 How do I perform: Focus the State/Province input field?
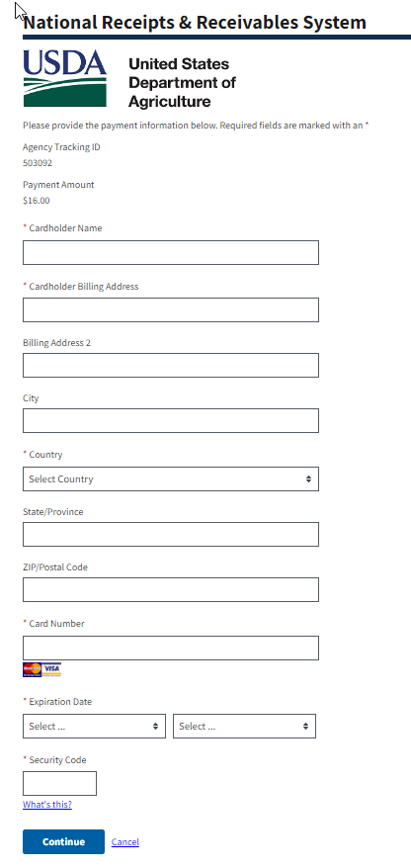point(171,534)
